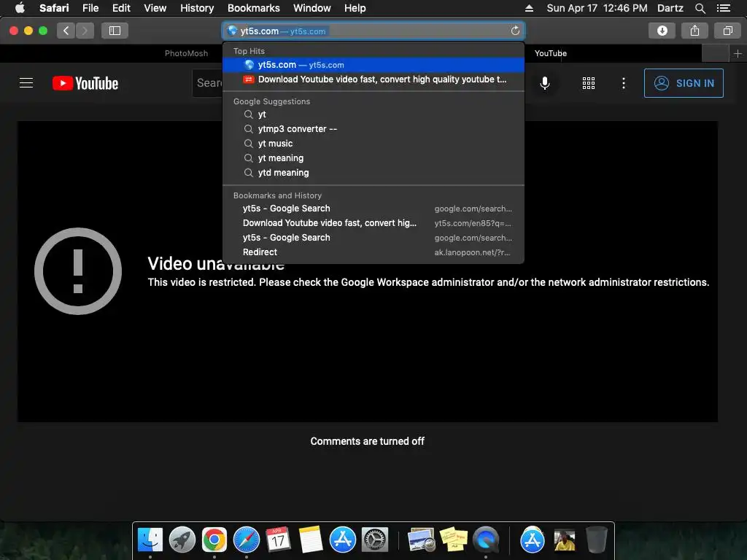747x560 pixels.
Task: Go forward with Safari forward arrow
Action: click(x=85, y=31)
